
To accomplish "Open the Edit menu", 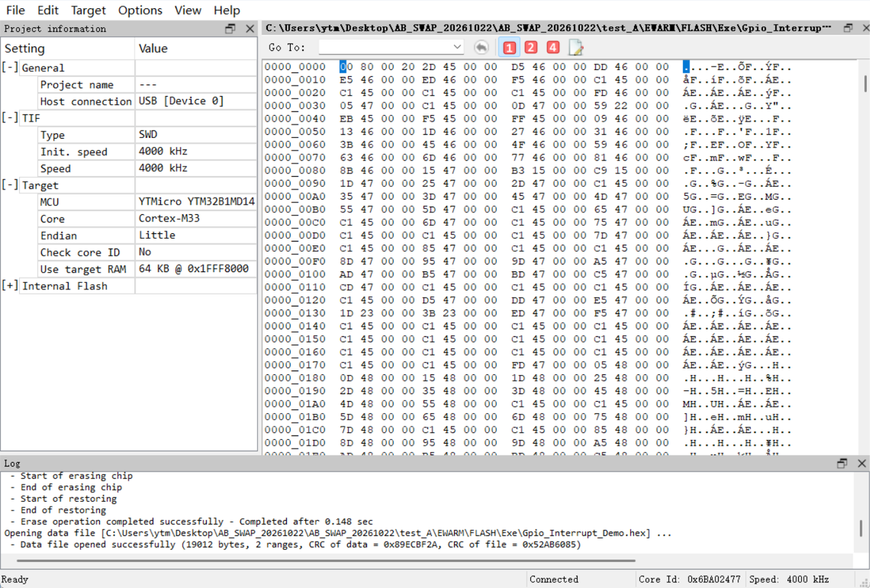I will (x=48, y=10).
